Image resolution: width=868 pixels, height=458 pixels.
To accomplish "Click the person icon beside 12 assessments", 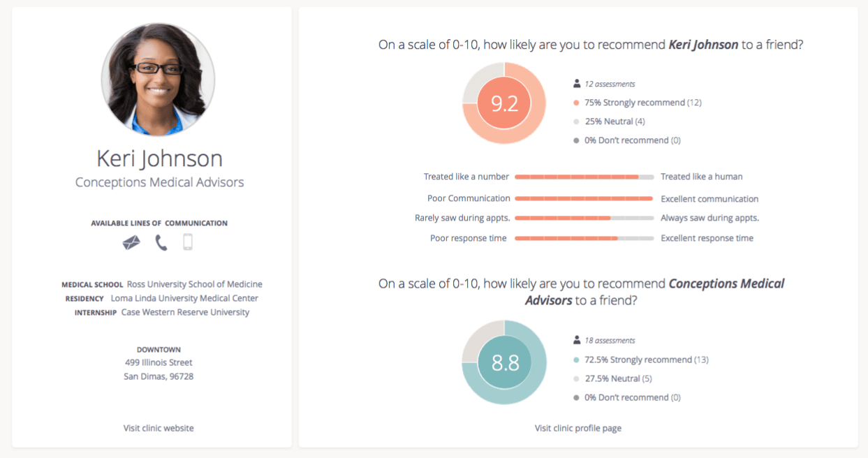I will tap(577, 84).
